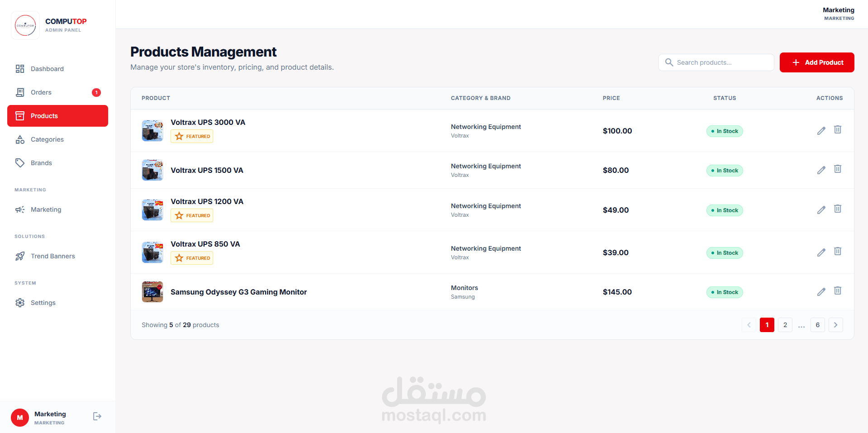Open Marketing user profile at top right

tap(839, 14)
